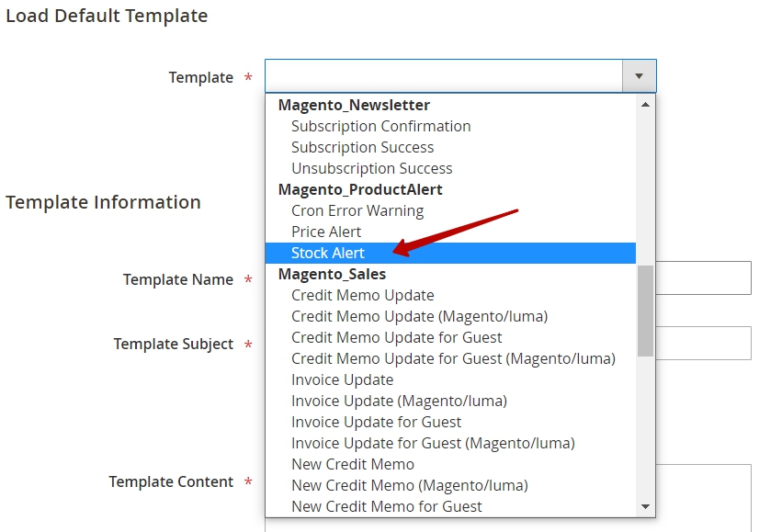Select Credit Memo Update for Guest
759x532 pixels.
[x=450, y=337]
